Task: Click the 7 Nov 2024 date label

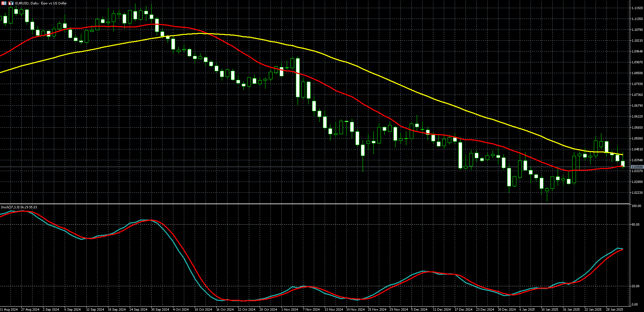Action: pyautogui.click(x=311, y=309)
